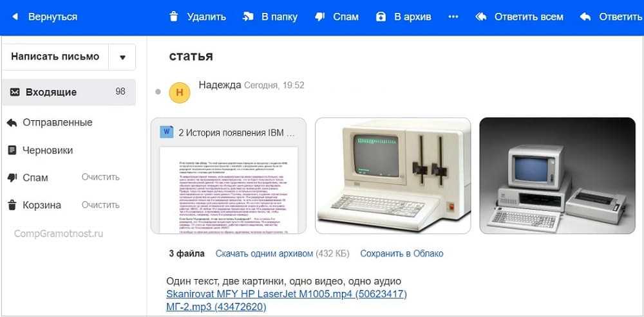Click sender avatar with letter Н
Viewport: 644px width, 317px height.
pyautogui.click(x=180, y=92)
